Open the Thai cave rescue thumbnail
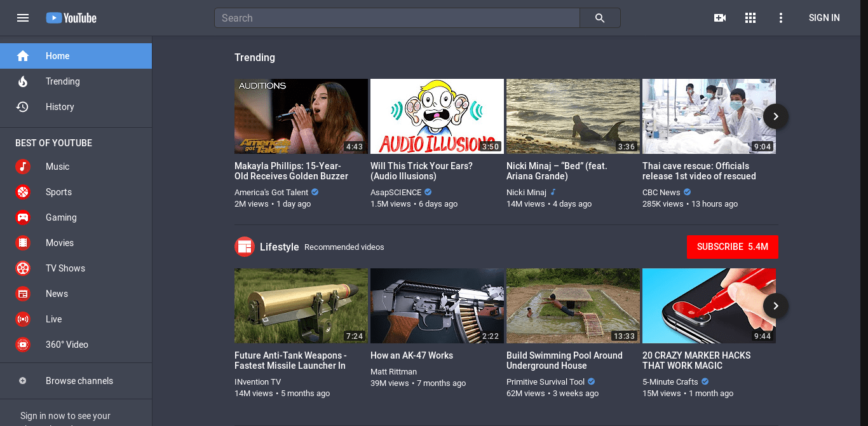This screenshot has width=868, height=426. pyautogui.click(x=709, y=116)
